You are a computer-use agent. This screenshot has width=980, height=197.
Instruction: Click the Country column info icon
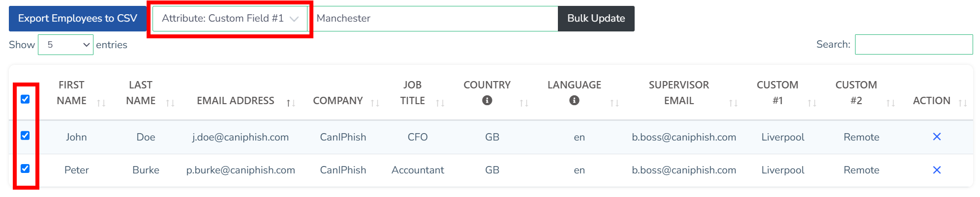coord(487,100)
